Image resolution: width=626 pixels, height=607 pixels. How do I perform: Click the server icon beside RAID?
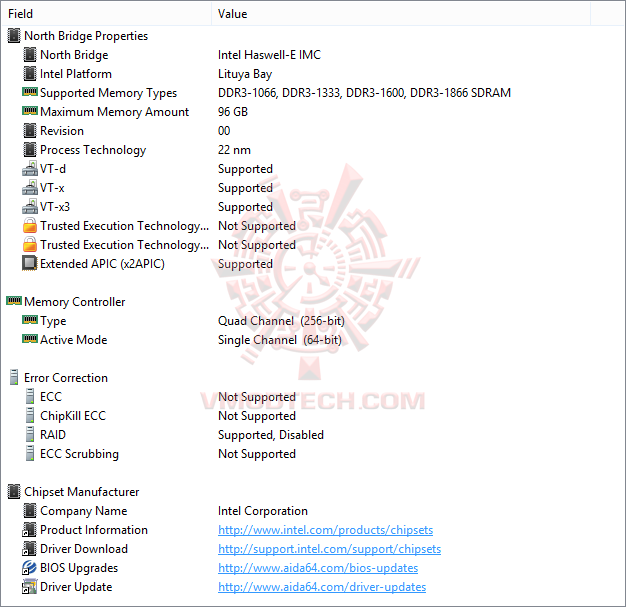[30, 434]
